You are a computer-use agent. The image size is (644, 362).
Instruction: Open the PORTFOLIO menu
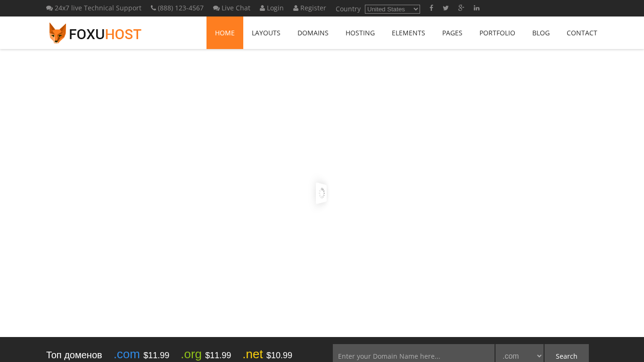click(497, 33)
